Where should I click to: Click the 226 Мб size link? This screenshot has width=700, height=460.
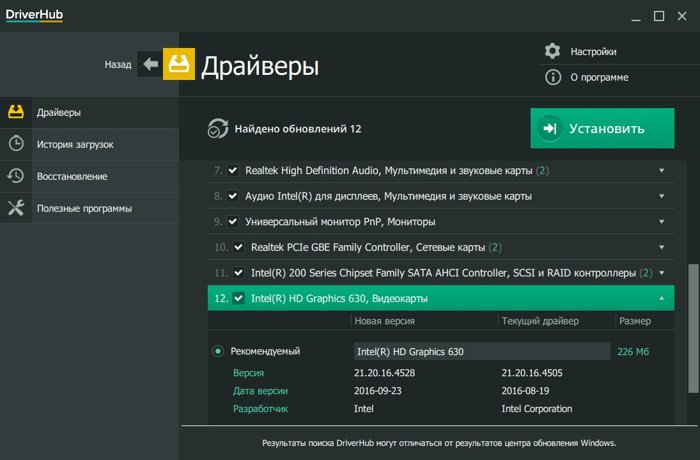[633, 351]
